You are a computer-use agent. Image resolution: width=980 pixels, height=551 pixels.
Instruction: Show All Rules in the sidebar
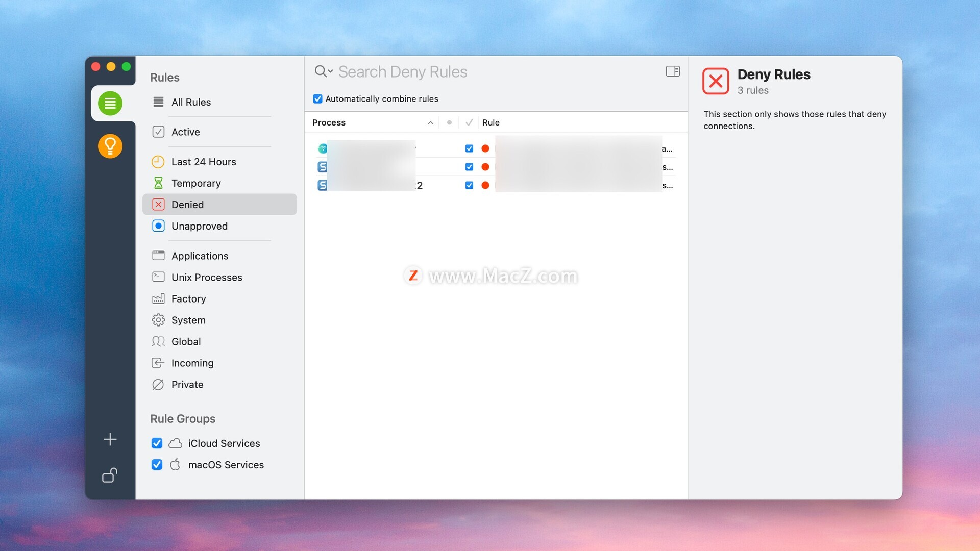click(190, 102)
